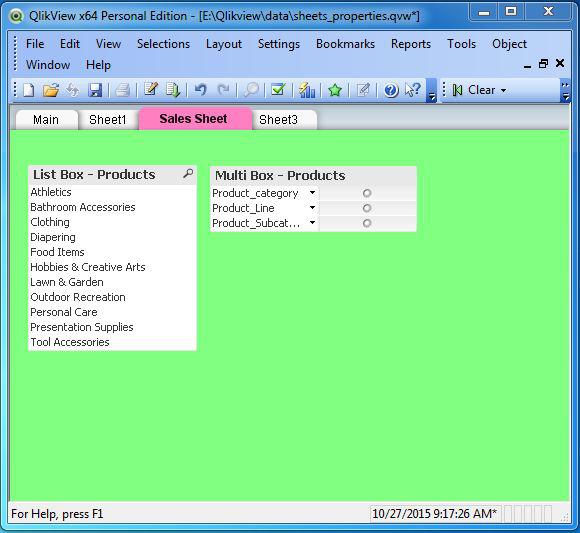
Task: Open the Tools menu
Action: click(x=461, y=44)
